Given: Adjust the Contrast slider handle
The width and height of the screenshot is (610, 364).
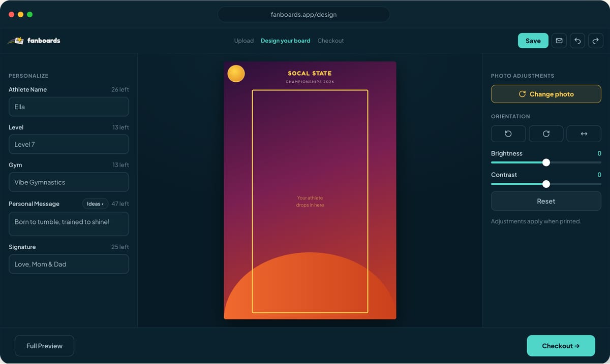Looking at the screenshot, I should 546,184.
